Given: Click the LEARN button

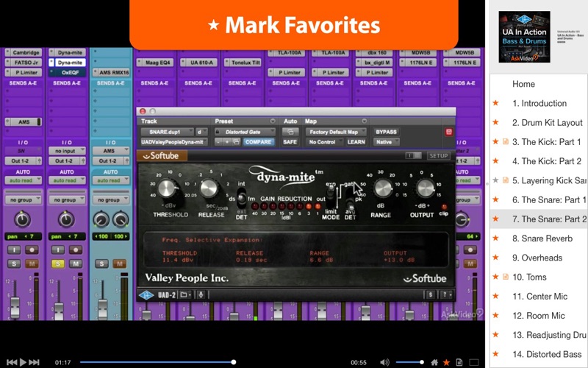Looking at the screenshot, I should (x=356, y=142).
